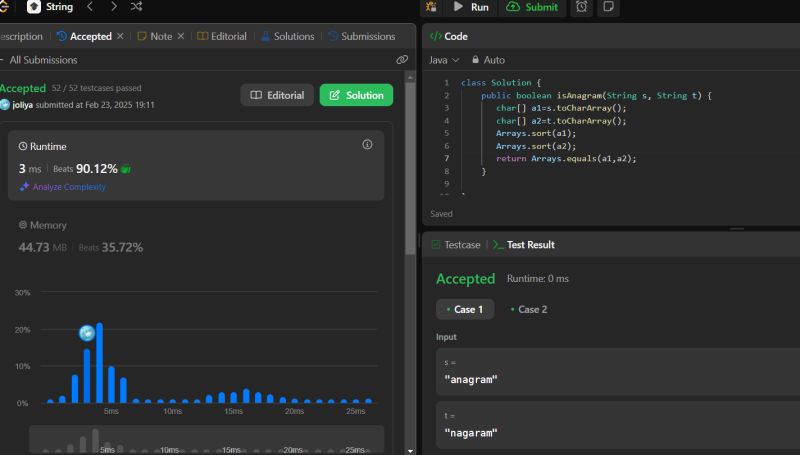Open joliya user profile
Image resolution: width=800 pixels, height=455 pixels.
pyautogui.click(x=22, y=105)
